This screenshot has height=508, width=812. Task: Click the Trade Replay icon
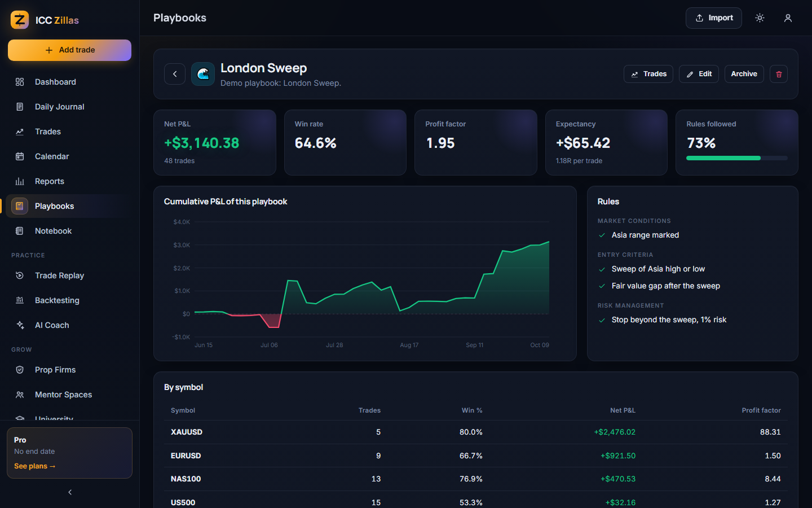coord(20,275)
